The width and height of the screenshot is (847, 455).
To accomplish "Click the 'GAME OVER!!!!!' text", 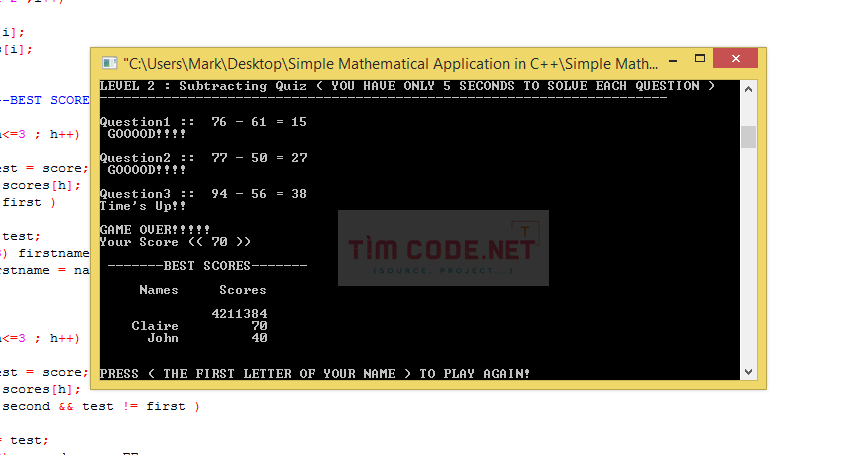I will 155,230.
